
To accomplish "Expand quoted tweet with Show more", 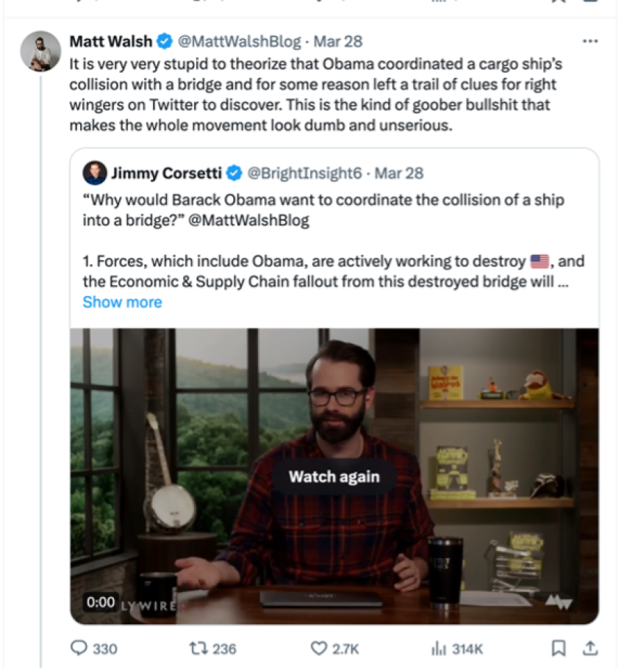I will [122, 302].
